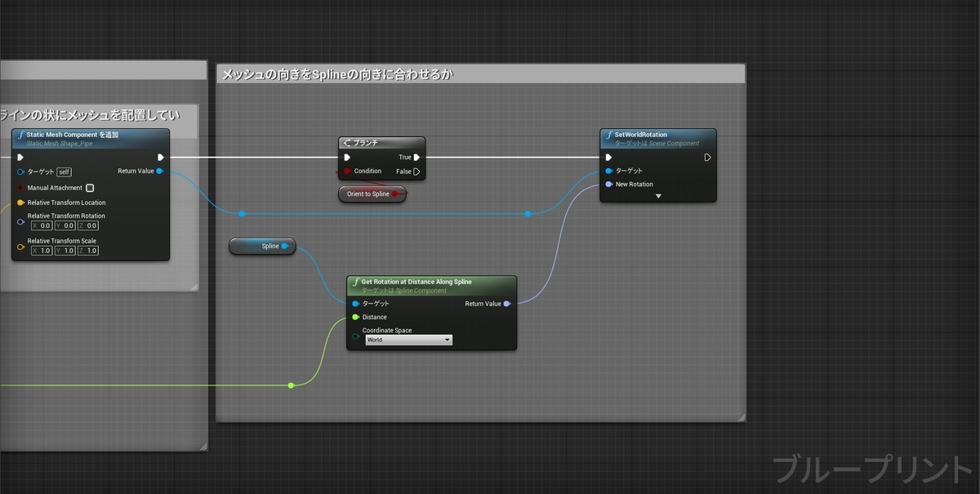Click Get Rotation node Return Value pin
Image resolution: width=980 pixels, height=494 pixels.
507,304
